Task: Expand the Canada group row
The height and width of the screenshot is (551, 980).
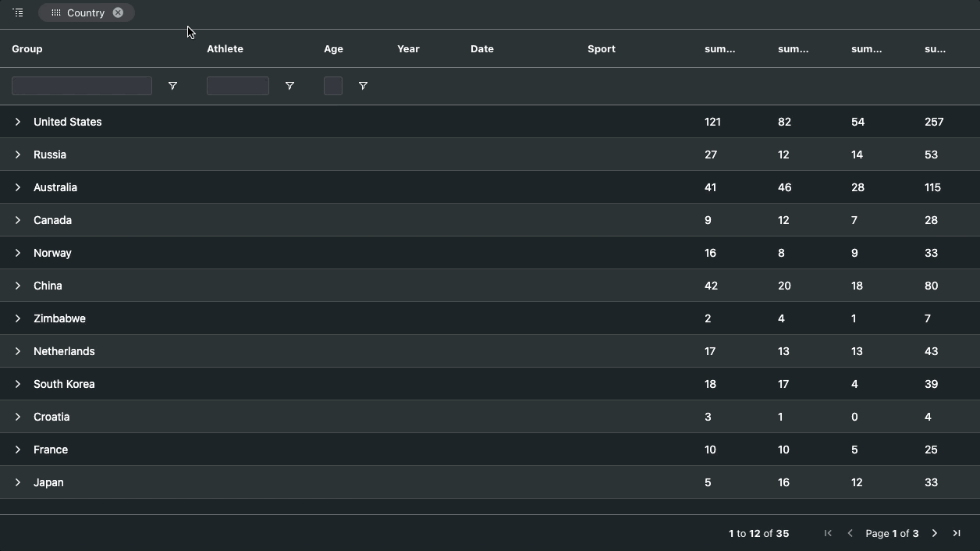Action: (x=18, y=220)
